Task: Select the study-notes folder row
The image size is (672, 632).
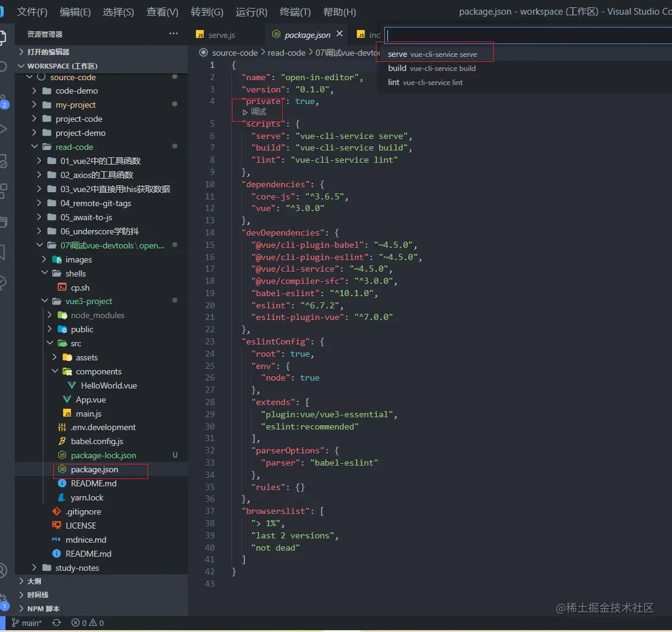Action: (x=102, y=568)
